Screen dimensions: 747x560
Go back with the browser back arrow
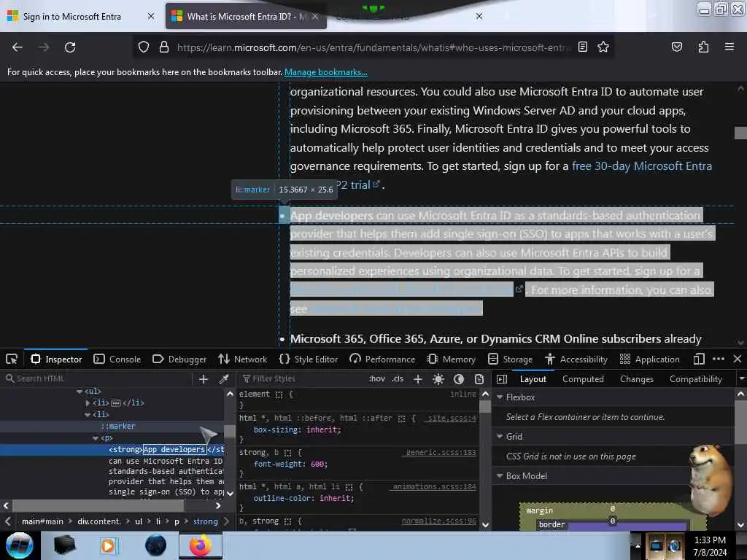[x=18, y=47]
